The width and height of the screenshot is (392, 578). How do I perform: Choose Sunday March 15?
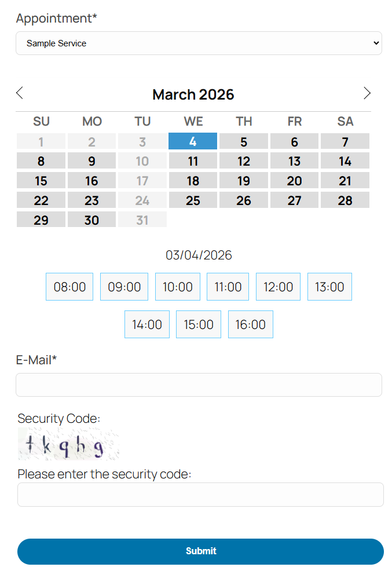click(x=41, y=181)
